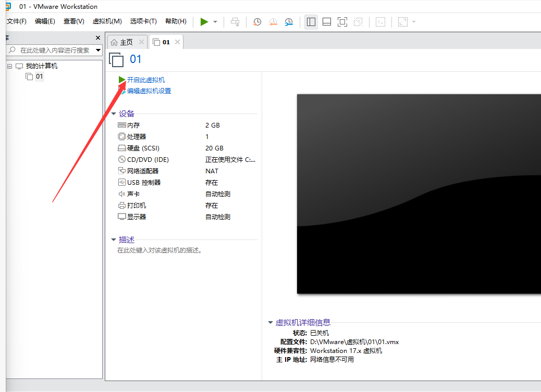Open the 文件(F) menu
This screenshot has height=392, width=541.
16,21
